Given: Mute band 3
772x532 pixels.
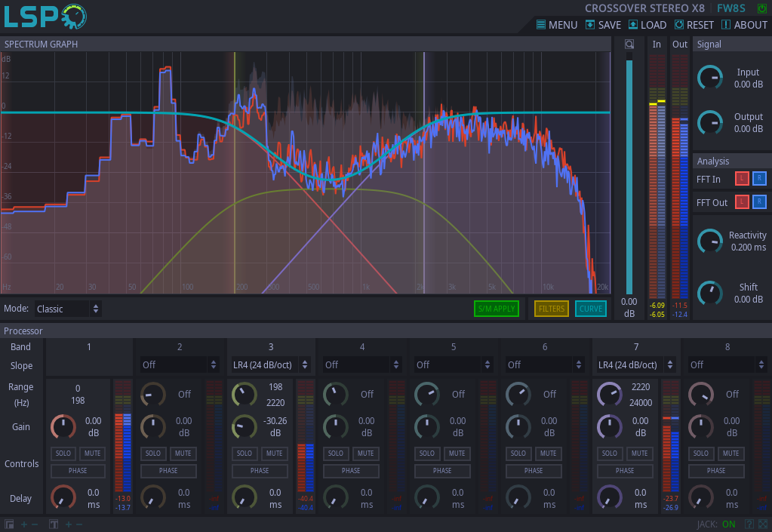Looking at the screenshot, I should click(274, 454).
